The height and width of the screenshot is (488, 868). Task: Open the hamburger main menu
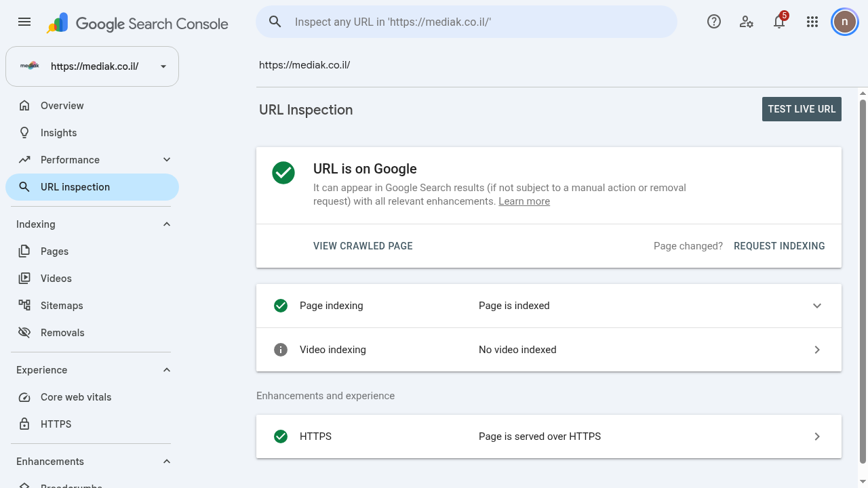click(x=24, y=22)
